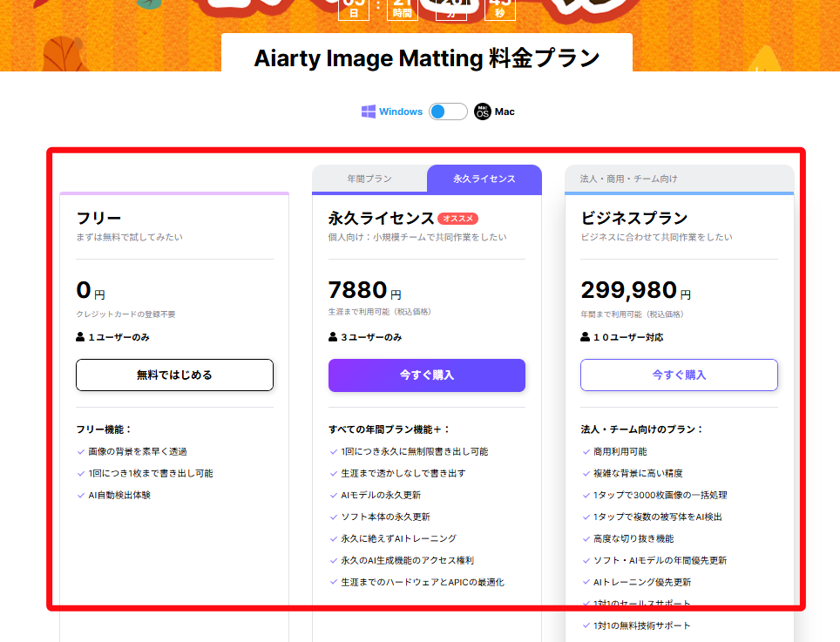Click the Windows logo icon

click(369, 112)
